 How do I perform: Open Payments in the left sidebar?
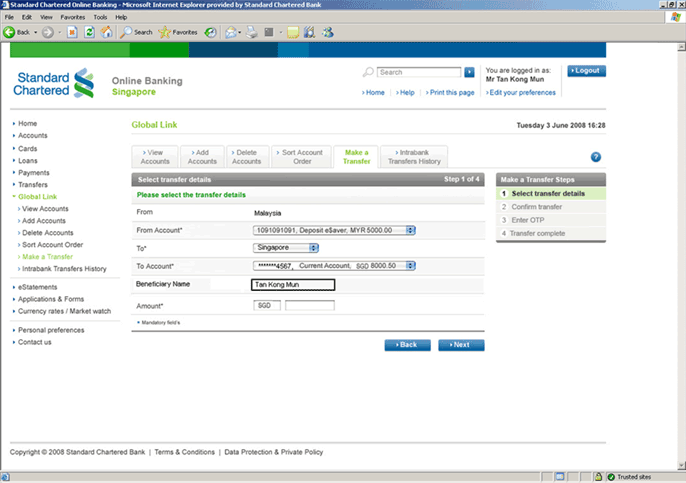[x=34, y=173]
